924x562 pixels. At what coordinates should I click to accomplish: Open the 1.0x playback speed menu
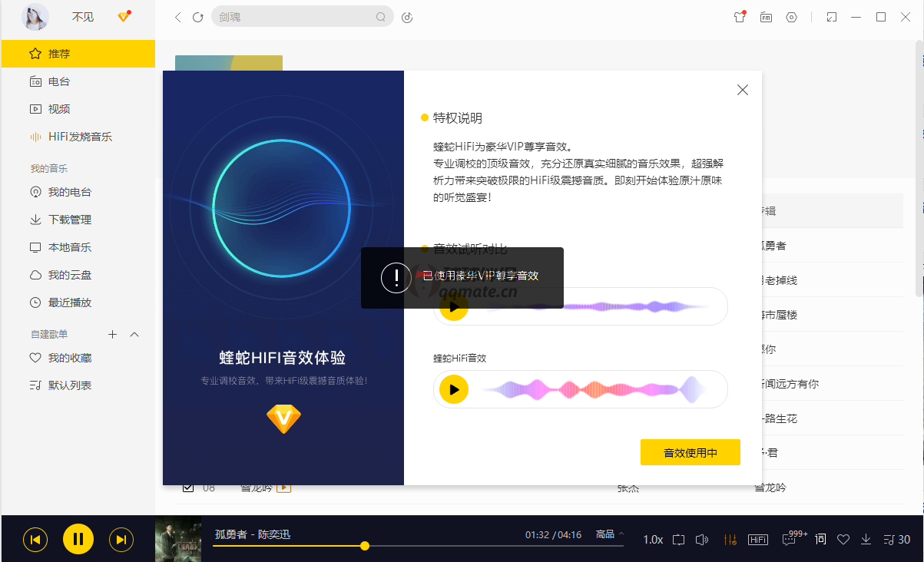[652, 540]
